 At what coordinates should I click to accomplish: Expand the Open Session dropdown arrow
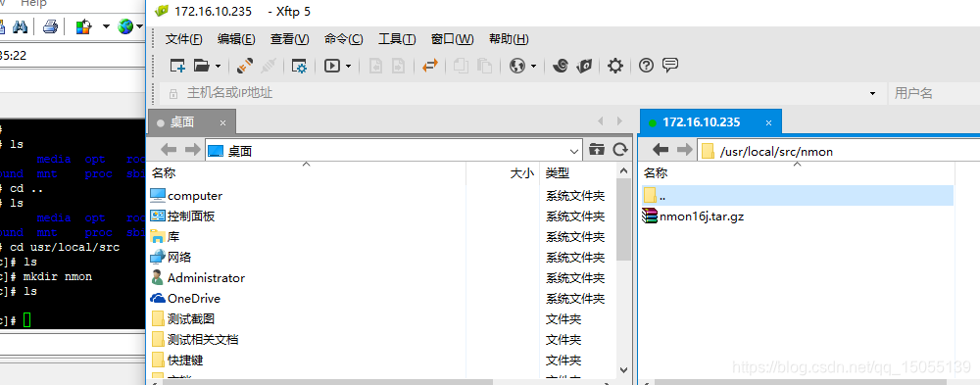[218, 66]
